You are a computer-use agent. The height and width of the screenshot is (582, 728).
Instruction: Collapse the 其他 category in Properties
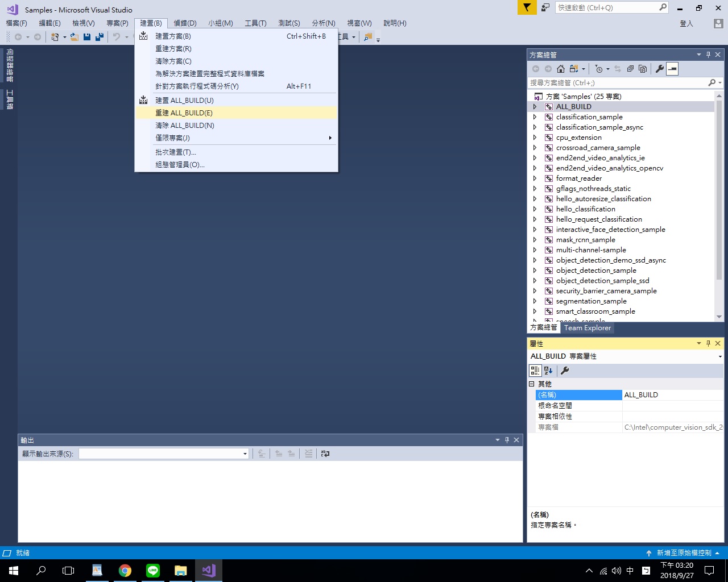pyautogui.click(x=532, y=384)
